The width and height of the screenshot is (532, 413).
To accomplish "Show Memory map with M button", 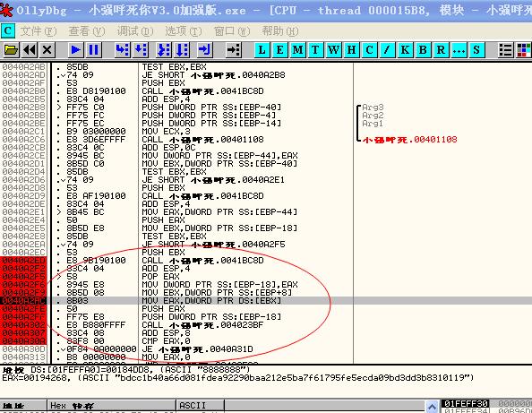I will (298, 50).
